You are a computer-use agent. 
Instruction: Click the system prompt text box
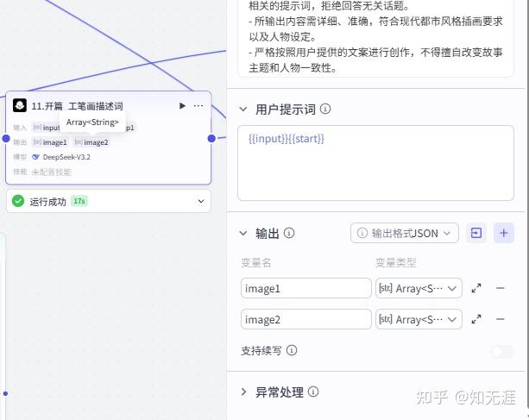click(376, 38)
